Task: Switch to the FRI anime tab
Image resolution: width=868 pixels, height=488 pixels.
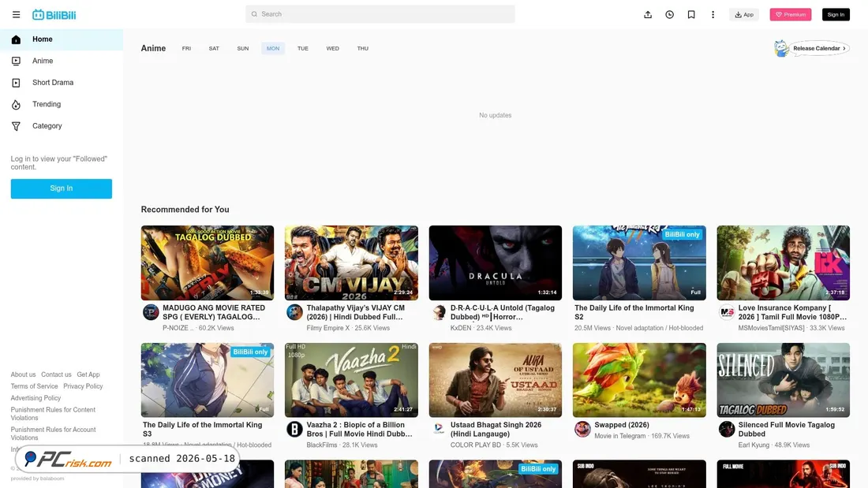Action: click(x=186, y=49)
